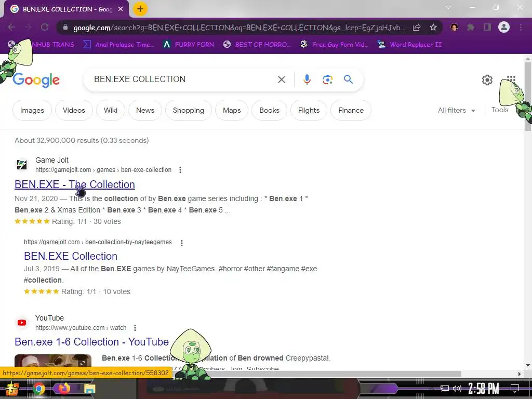Image resolution: width=532 pixels, height=399 pixels.
Task: Toggle the browser side panel
Action: (x=487, y=27)
